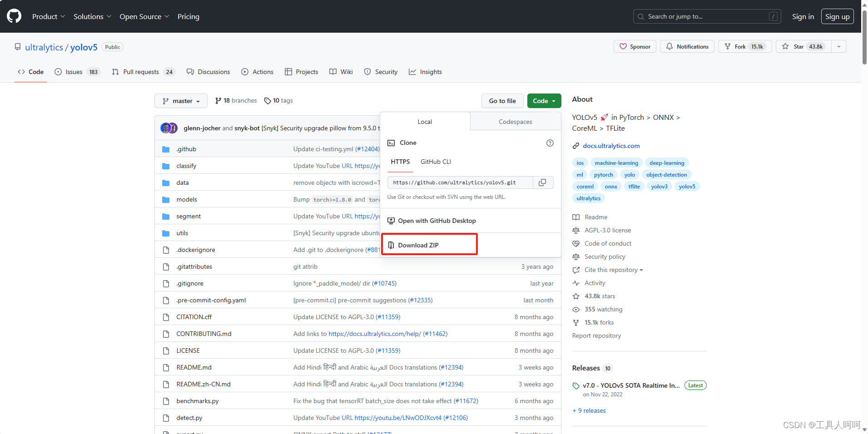This screenshot has height=434, width=868.
Task: Open the Discussions tab
Action: point(208,72)
